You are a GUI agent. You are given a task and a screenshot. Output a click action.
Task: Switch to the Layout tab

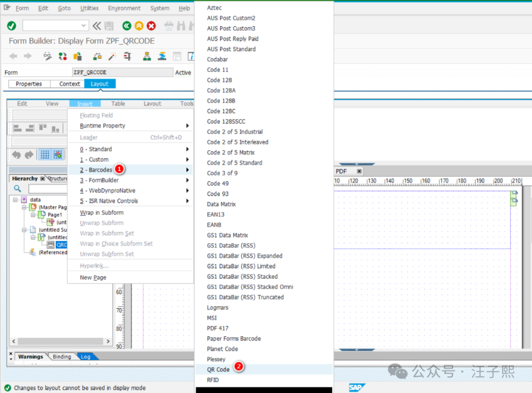click(100, 84)
